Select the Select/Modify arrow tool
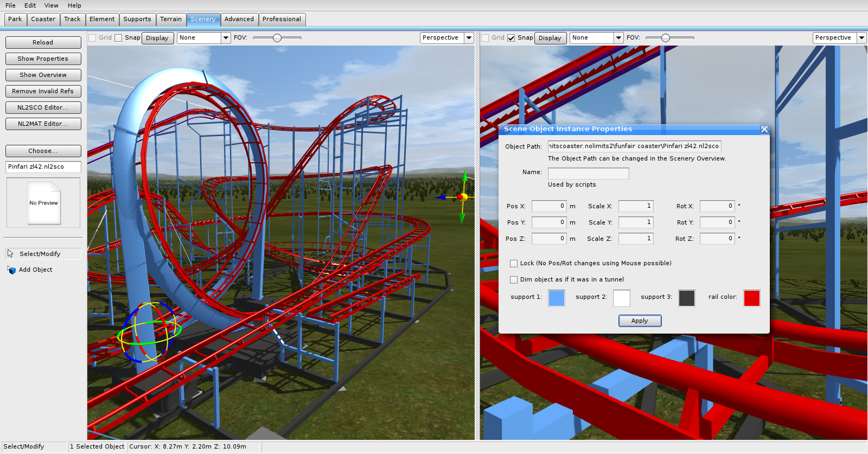 [x=10, y=254]
